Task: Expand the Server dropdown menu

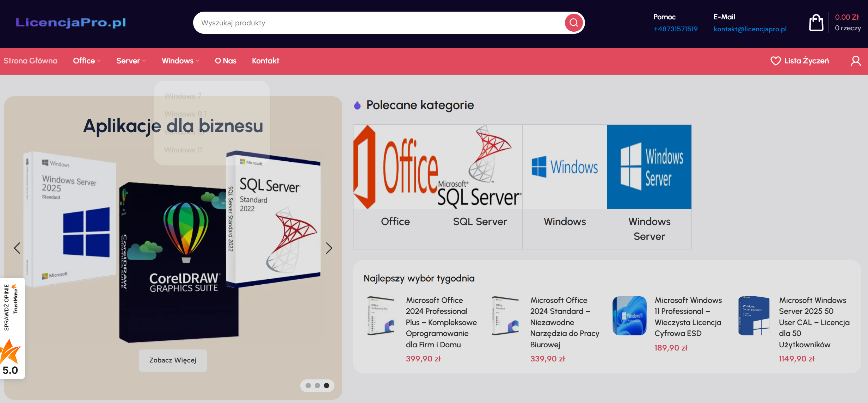Action: click(131, 61)
